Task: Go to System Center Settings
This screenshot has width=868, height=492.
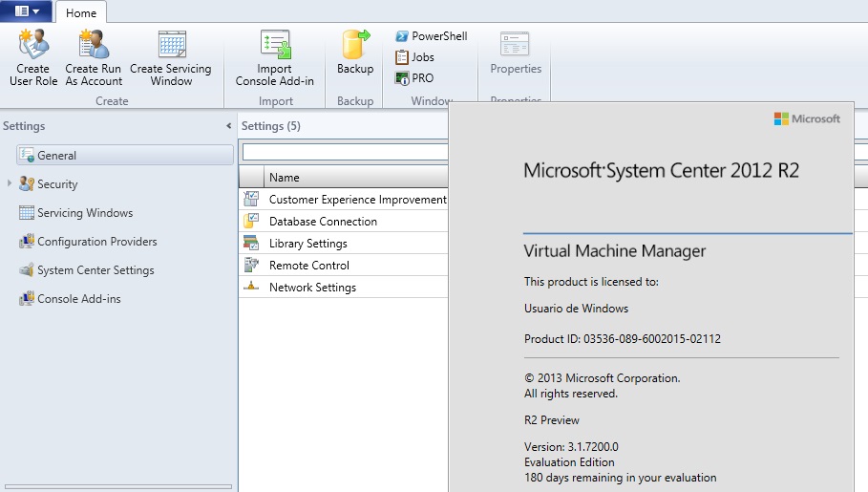Action: (x=95, y=270)
